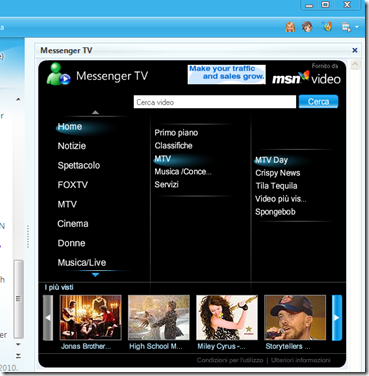Screen dimensions: 369x376
Task: Open Spongebob item
Action: coord(275,212)
